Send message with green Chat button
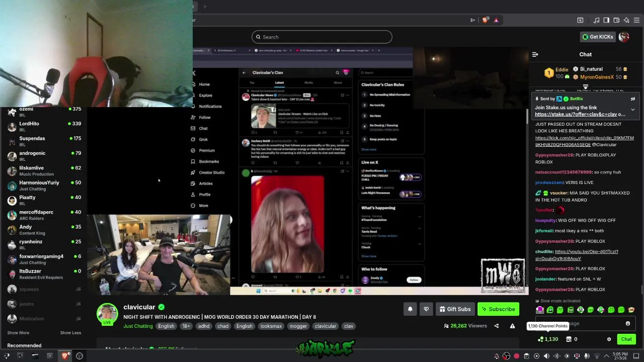The width and height of the screenshot is (644, 362). [x=626, y=339]
